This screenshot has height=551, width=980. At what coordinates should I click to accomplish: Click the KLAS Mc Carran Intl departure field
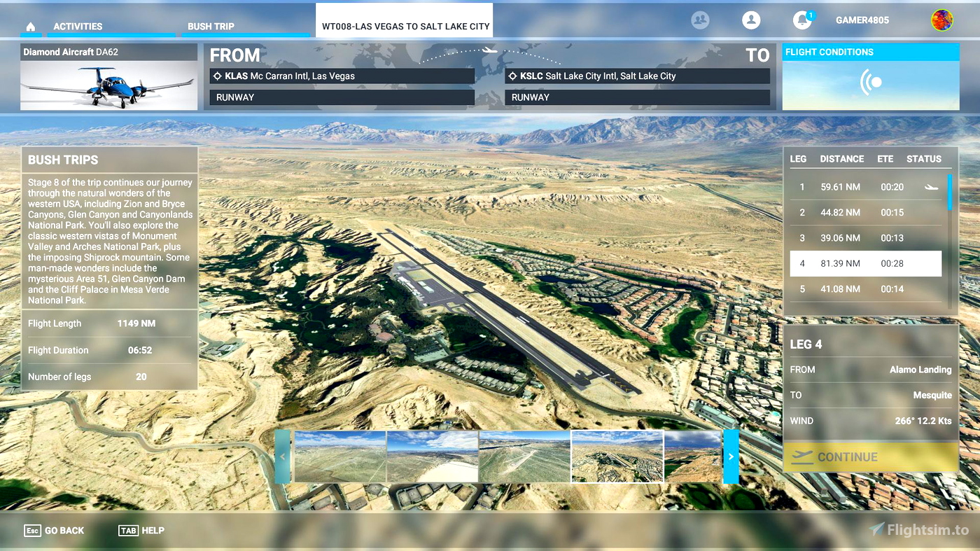pyautogui.click(x=342, y=76)
